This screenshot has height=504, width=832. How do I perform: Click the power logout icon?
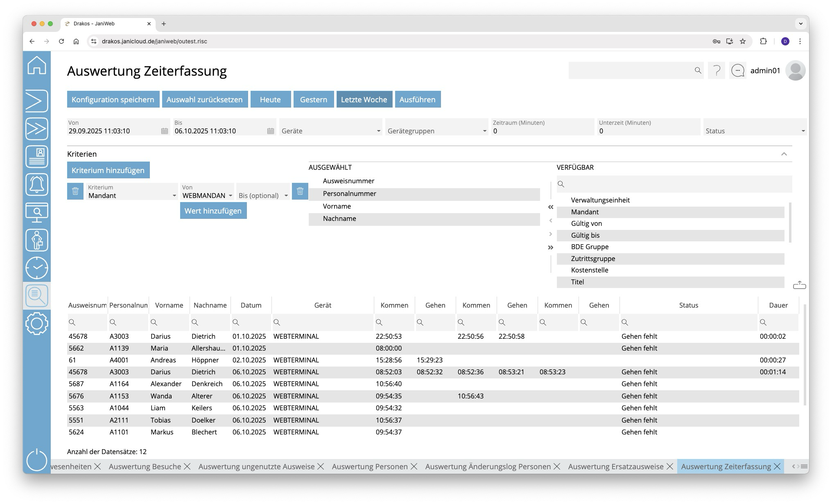click(37, 459)
